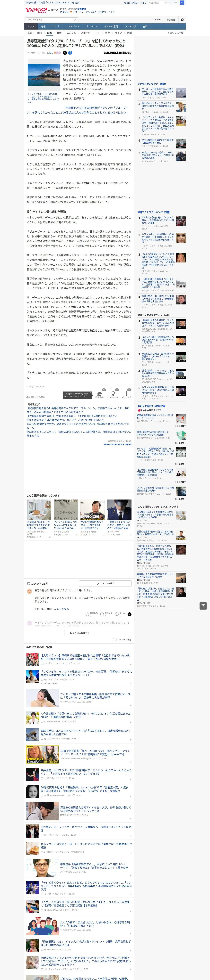The image size is (210, 980).
Task: Select the スポーツ category
Action: pyautogui.click(x=86, y=33)
